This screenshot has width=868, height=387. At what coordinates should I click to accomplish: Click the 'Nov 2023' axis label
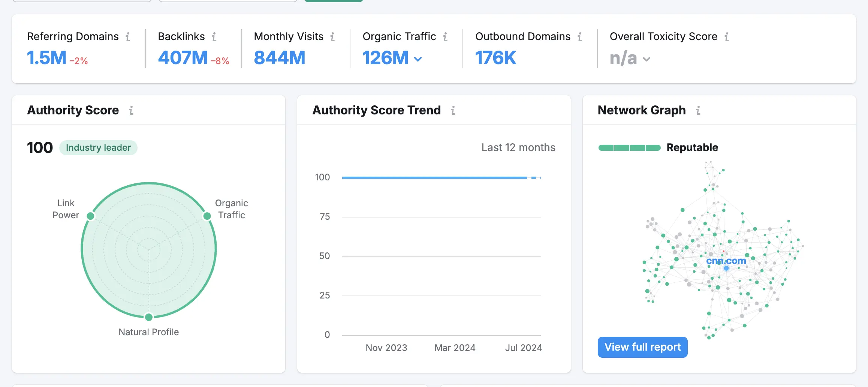pyautogui.click(x=386, y=348)
